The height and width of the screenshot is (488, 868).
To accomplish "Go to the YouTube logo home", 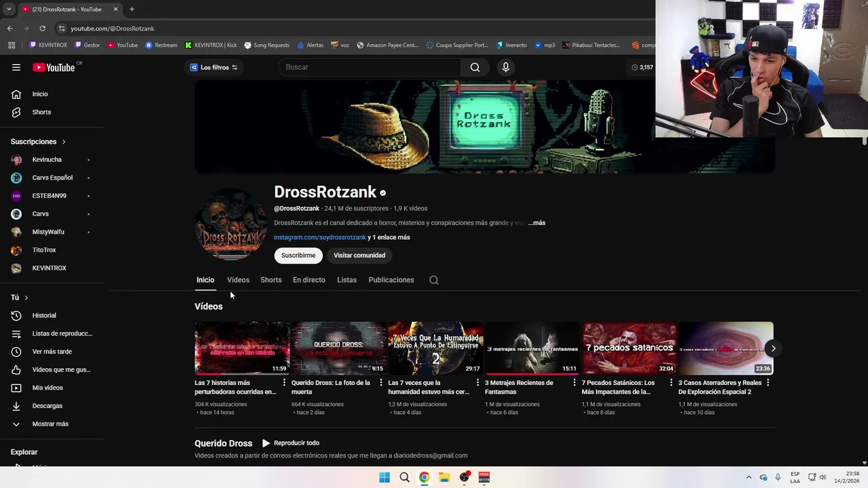I will (54, 67).
